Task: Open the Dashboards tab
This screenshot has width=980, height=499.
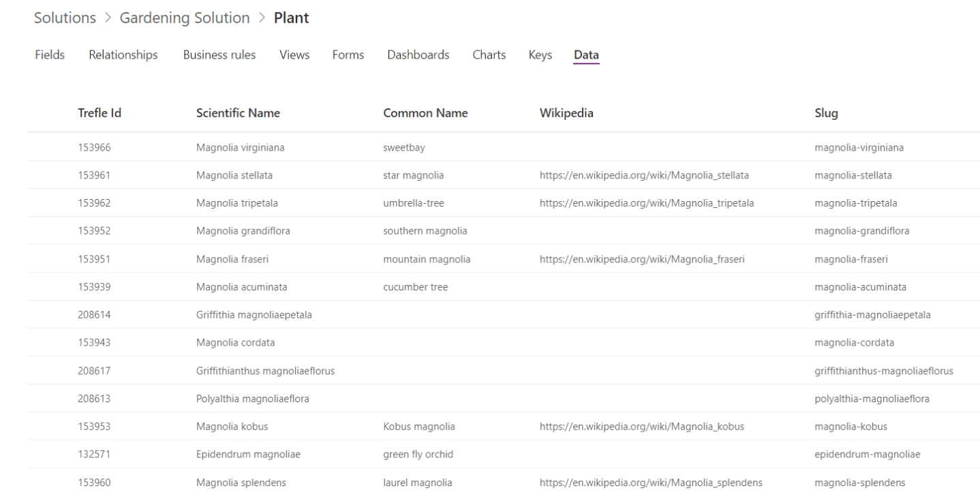Action: pos(418,55)
